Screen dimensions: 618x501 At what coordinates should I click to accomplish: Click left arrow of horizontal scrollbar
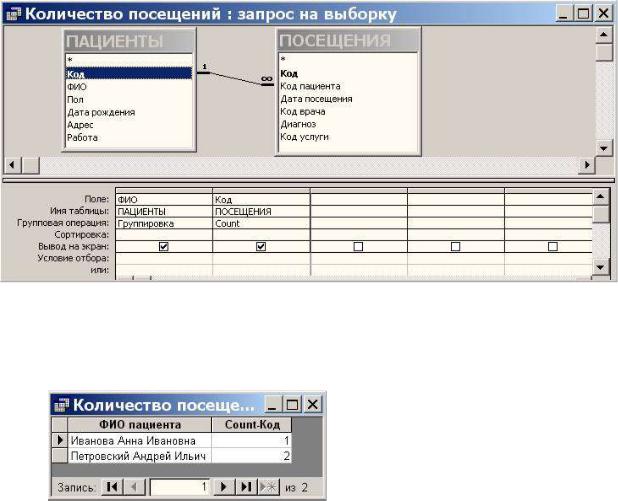coord(13,165)
